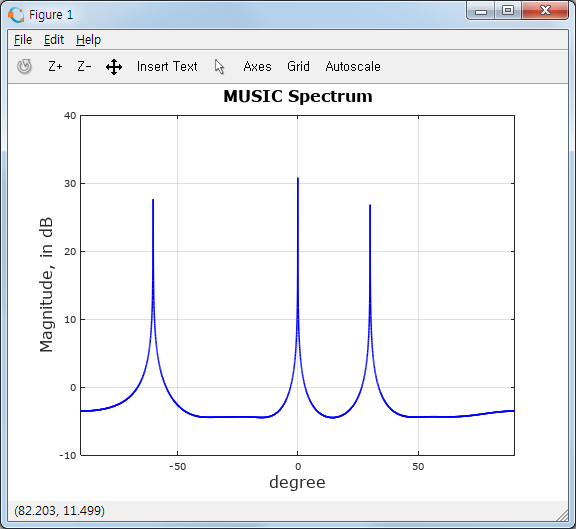Choose the Insert Text tool
This screenshot has height=529, width=576.
tap(167, 66)
